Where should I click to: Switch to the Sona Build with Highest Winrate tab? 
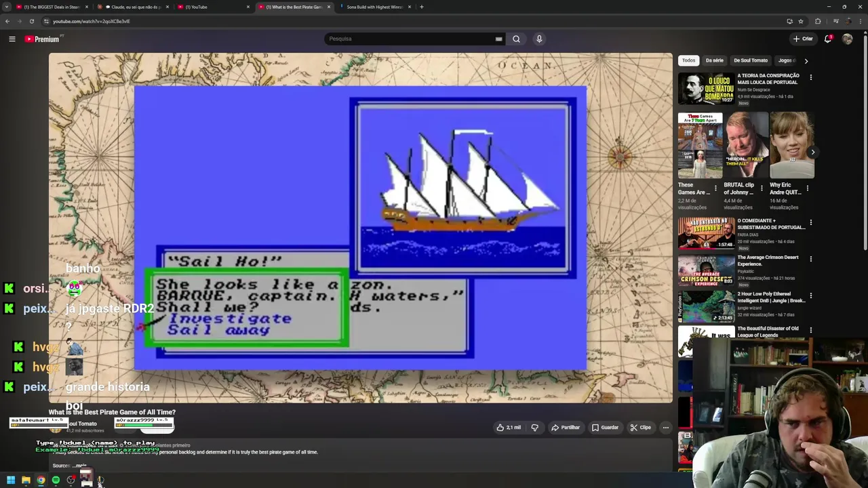pos(374,7)
